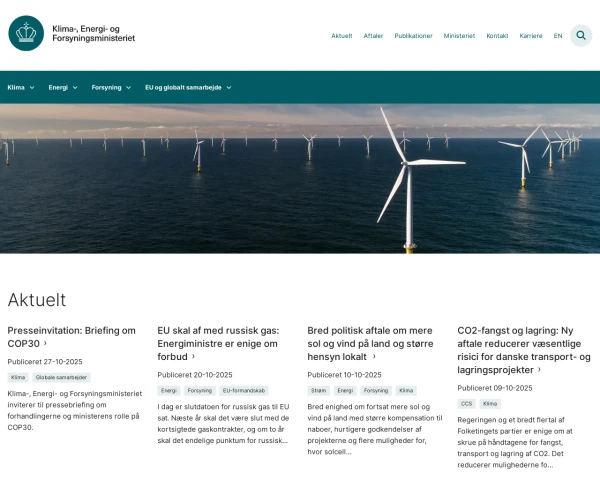
Task: Switch language with the EN link
Action: click(558, 36)
